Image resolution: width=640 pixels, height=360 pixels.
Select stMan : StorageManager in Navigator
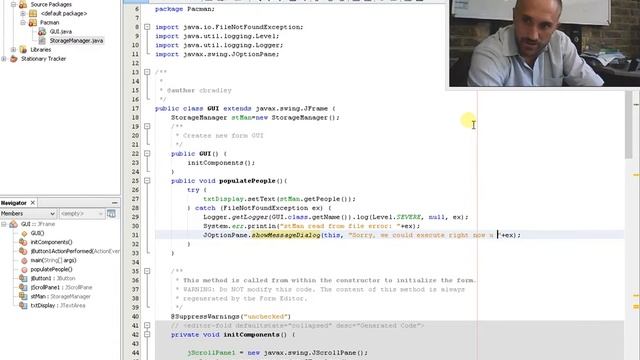coord(60,296)
